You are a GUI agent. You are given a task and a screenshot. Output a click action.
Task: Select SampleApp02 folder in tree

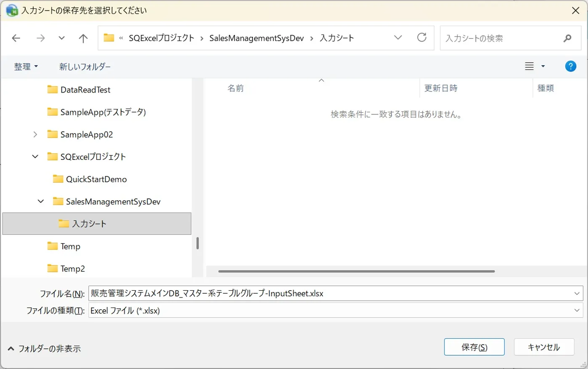pos(87,134)
